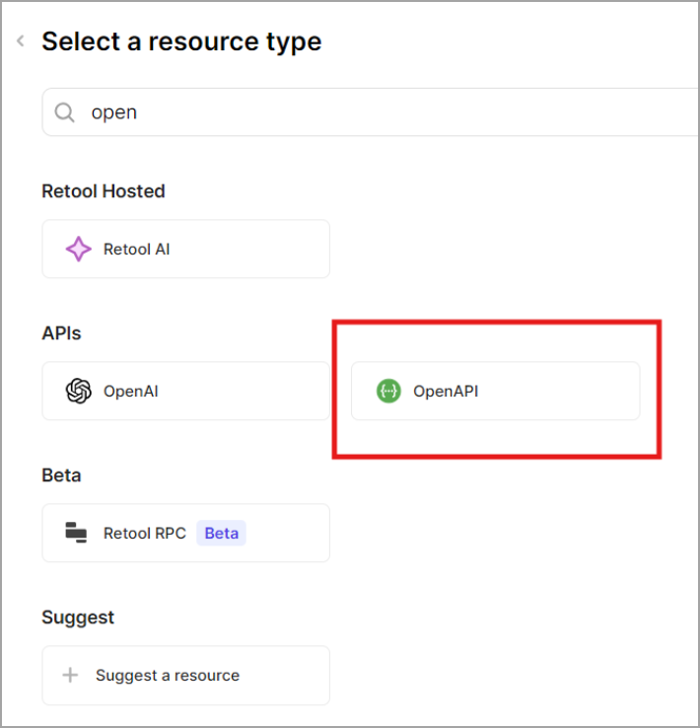The height and width of the screenshot is (728, 700).
Task: Click the green OpenAPI icon
Action: [388, 392]
